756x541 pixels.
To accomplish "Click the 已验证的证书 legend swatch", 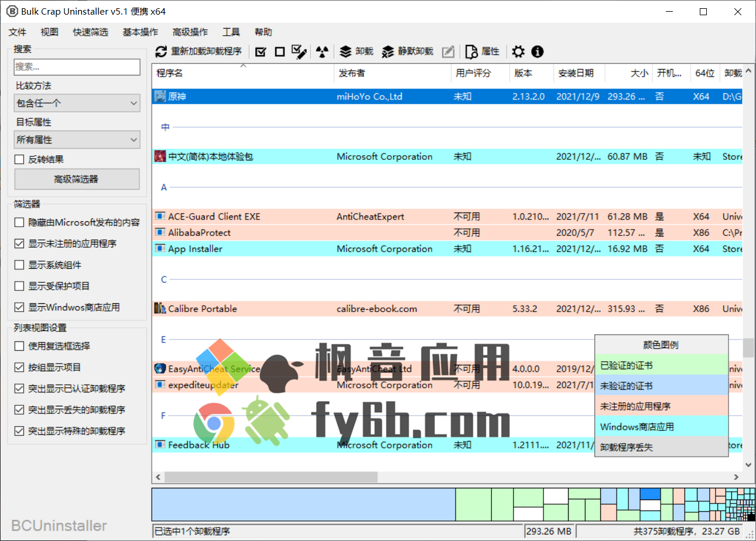I will (661, 365).
